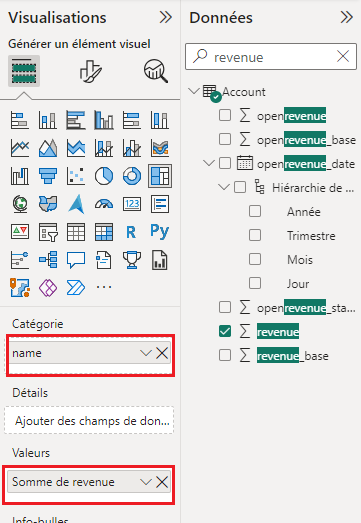Collapse the Données pane
This screenshot has height=523, width=361.
[347, 17]
